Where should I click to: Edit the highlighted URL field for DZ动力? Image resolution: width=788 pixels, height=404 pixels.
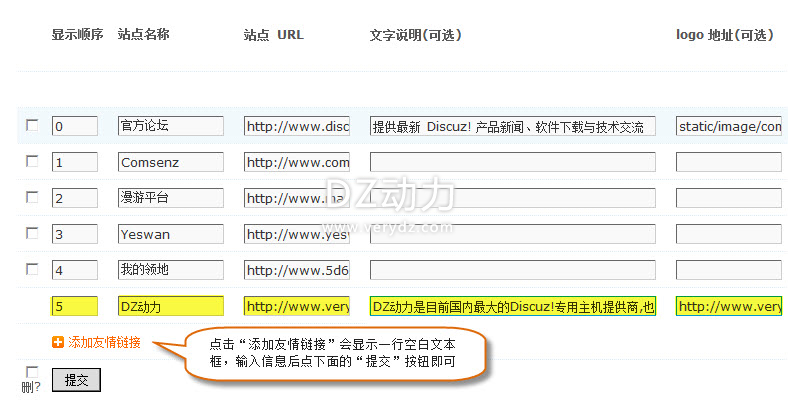[x=297, y=306]
